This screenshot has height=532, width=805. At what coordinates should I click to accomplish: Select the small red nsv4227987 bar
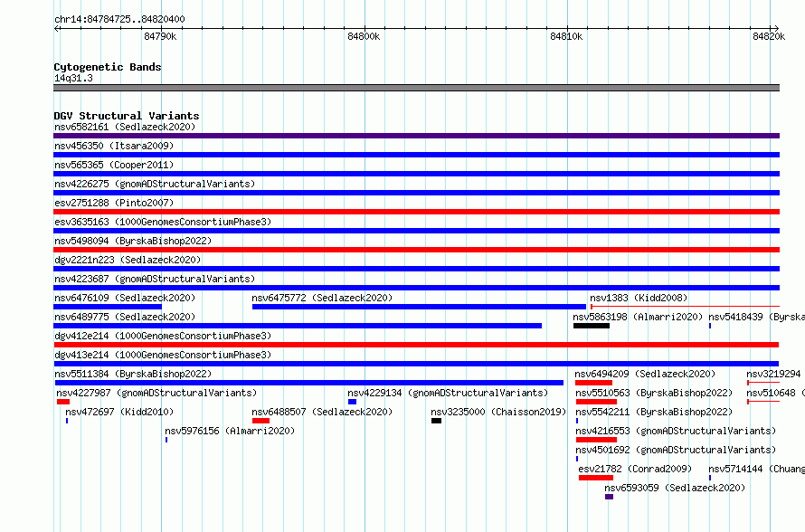[63, 402]
